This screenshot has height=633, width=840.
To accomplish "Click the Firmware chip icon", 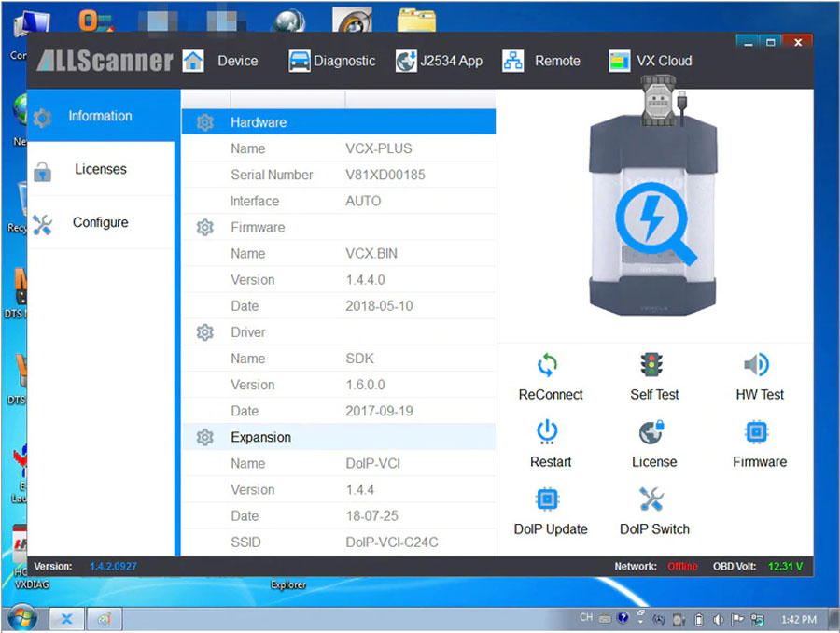I will coord(756,432).
